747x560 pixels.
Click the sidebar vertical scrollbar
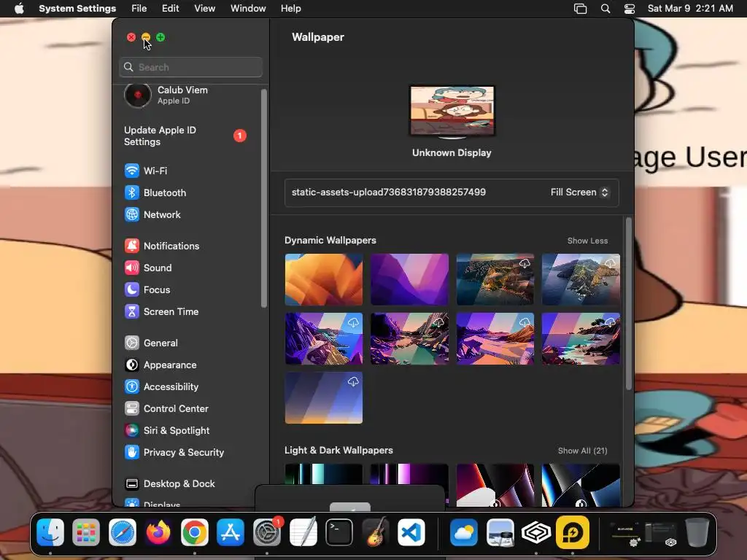point(264,198)
